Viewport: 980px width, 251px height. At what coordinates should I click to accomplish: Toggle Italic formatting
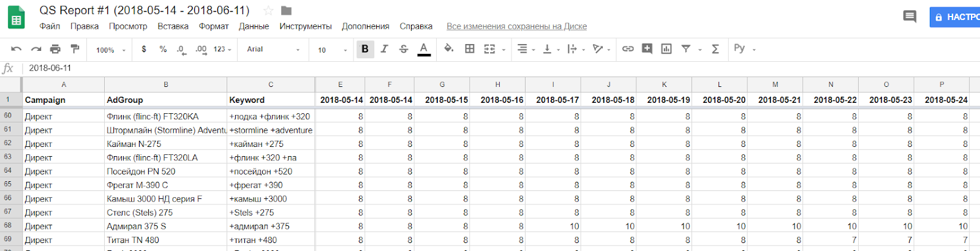coord(384,49)
